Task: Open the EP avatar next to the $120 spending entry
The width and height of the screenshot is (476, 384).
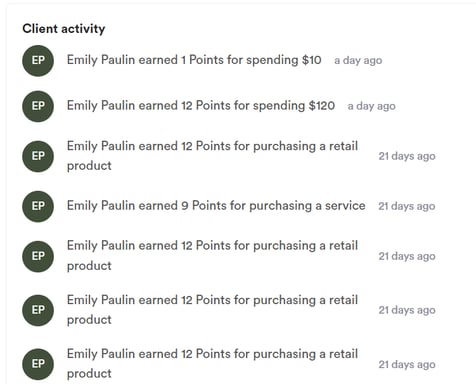Action: pyautogui.click(x=38, y=106)
